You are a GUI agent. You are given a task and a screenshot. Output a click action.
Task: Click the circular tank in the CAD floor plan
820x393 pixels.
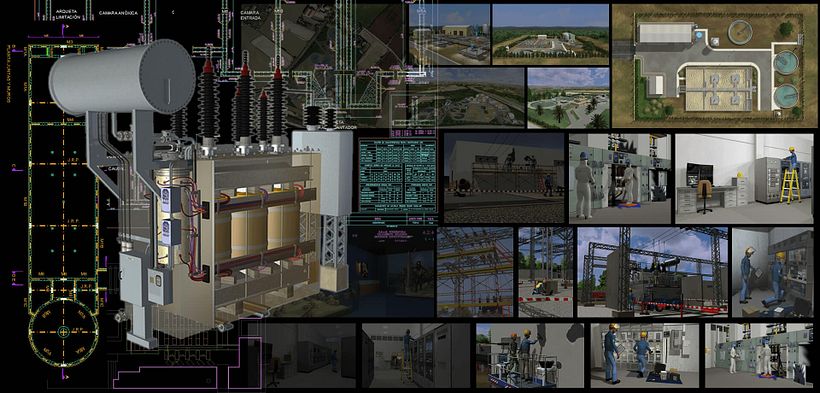63,332
